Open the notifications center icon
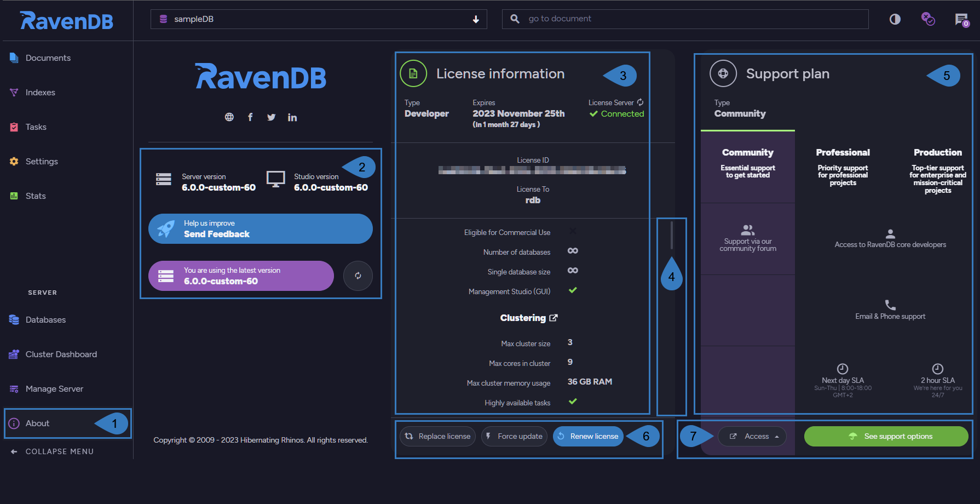 tap(962, 20)
